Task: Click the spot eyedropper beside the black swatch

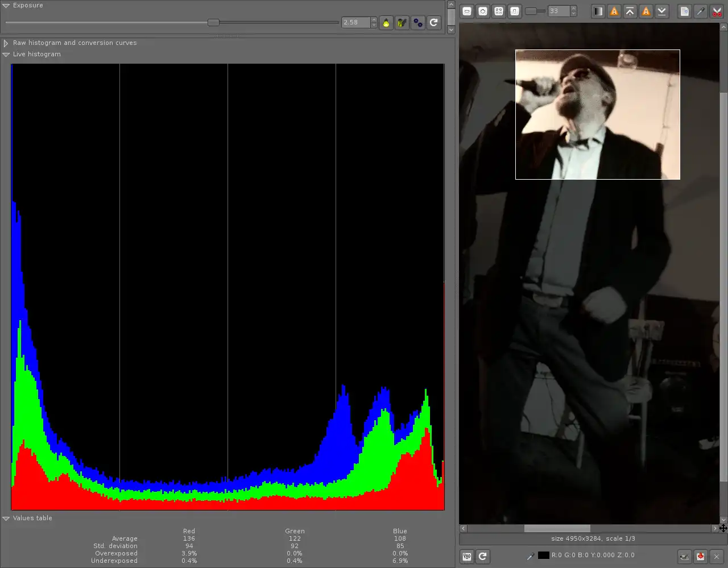Action: pos(531,555)
